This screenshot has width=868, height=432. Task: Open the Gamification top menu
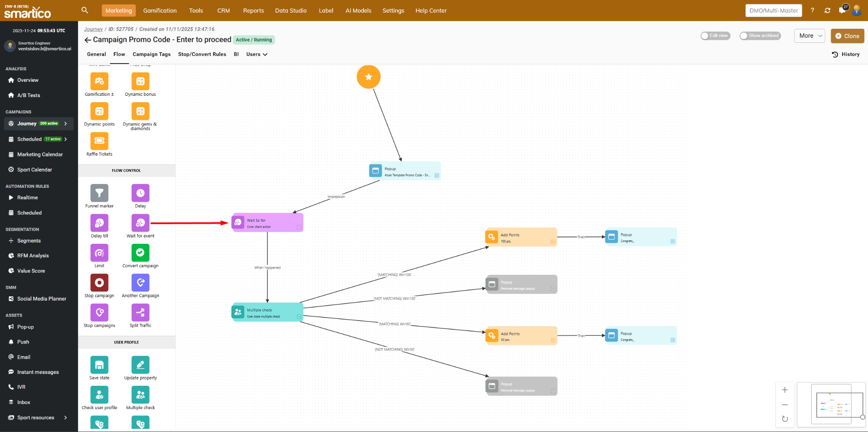point(160,11)
